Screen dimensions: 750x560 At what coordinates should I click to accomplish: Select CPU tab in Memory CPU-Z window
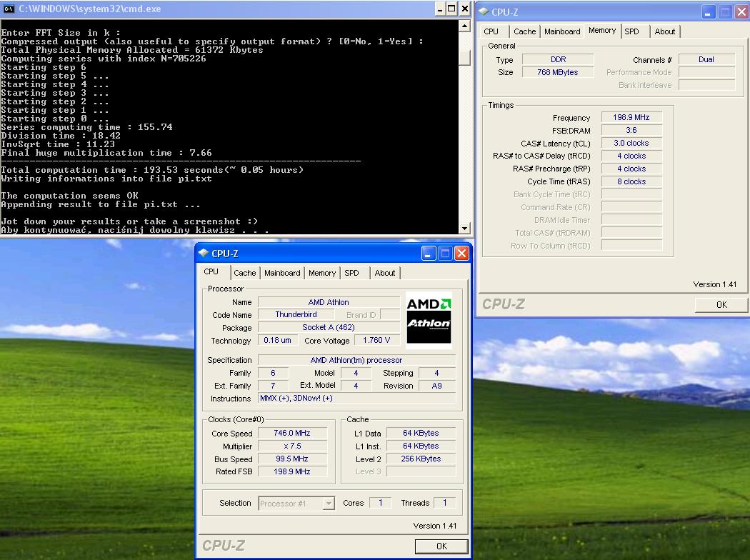click(x=491, y=31)
